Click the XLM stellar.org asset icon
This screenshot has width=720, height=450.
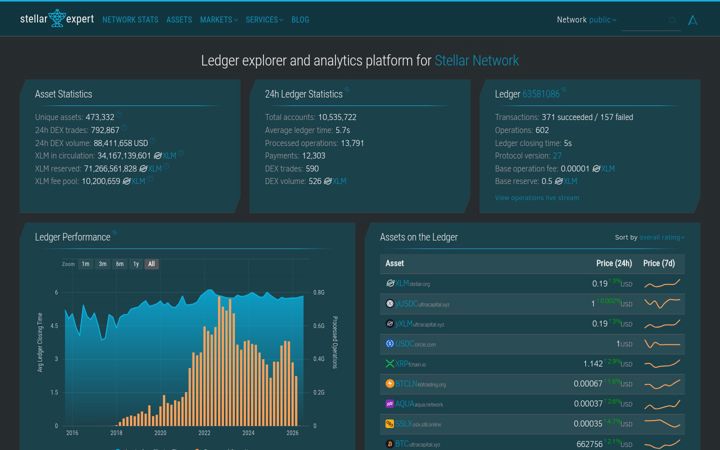tap(390, 283)
